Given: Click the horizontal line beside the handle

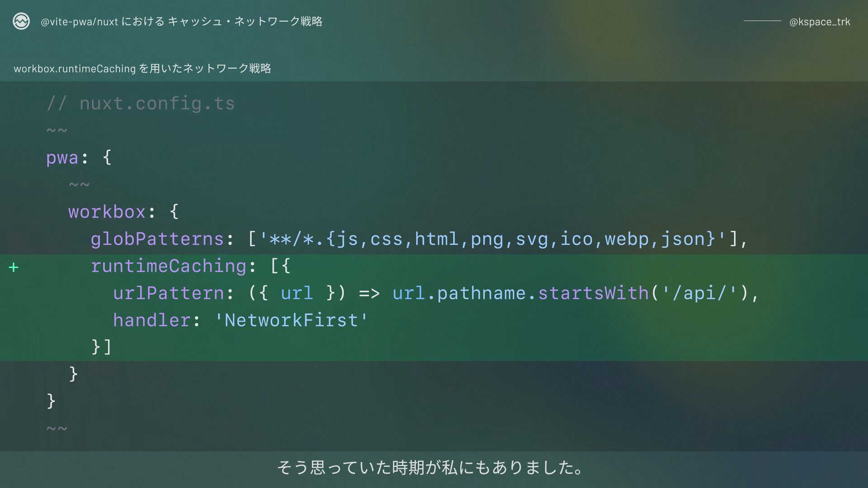Looking at the screenshot, I should tap(762, 21).
